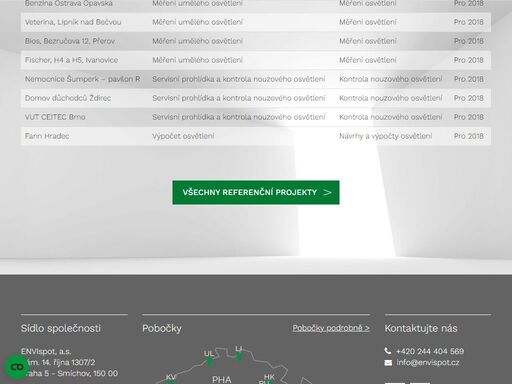Select the Fann Hradec project row
The image size is (512, 384).
point(256,136)
